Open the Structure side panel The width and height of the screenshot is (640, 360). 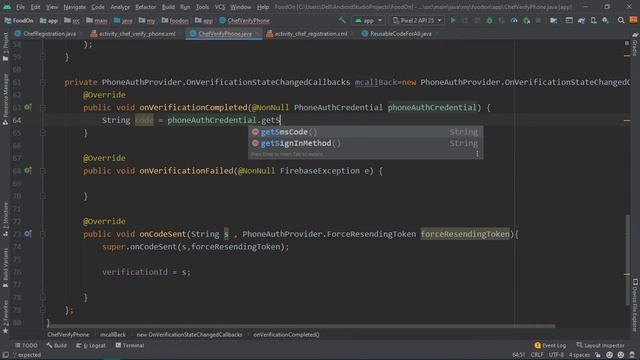tap(5, 219)
